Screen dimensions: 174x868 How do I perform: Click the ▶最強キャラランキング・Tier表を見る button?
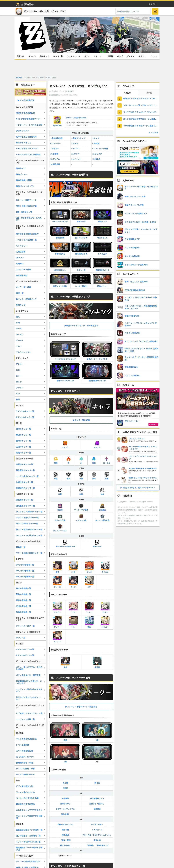pos(81,326)
